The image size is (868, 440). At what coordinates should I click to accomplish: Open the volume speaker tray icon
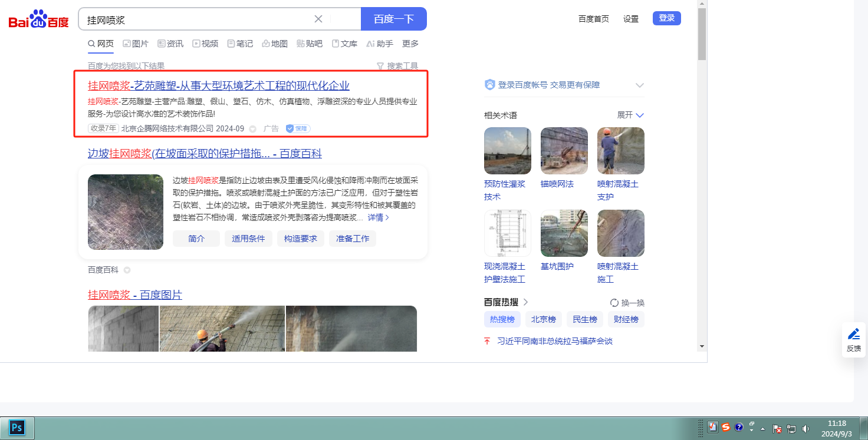pyautogui.click(x=805, y=428)
